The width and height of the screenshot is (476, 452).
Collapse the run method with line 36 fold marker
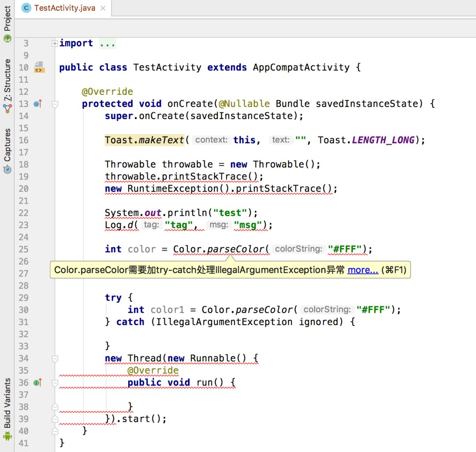tap(56, 382)
